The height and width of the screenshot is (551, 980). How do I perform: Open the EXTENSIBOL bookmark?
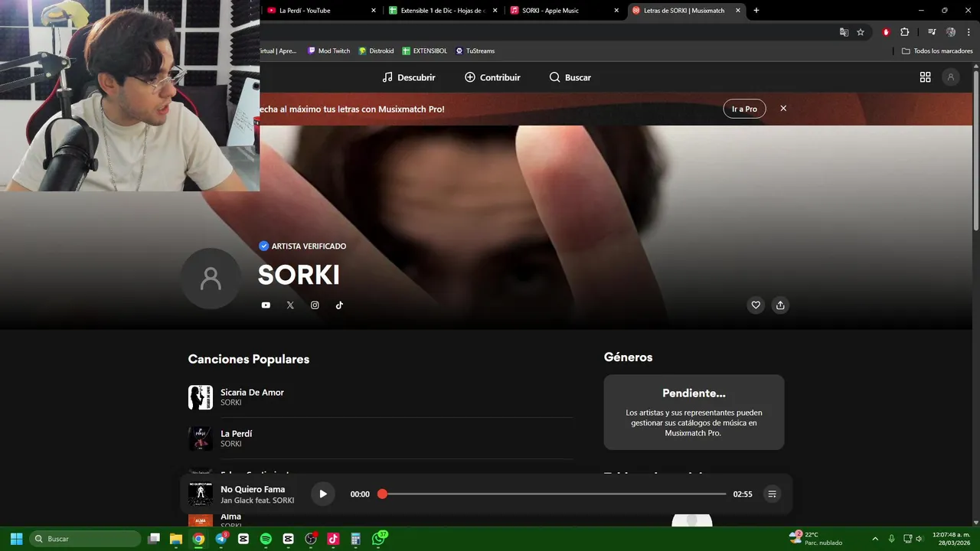[425, 51]
